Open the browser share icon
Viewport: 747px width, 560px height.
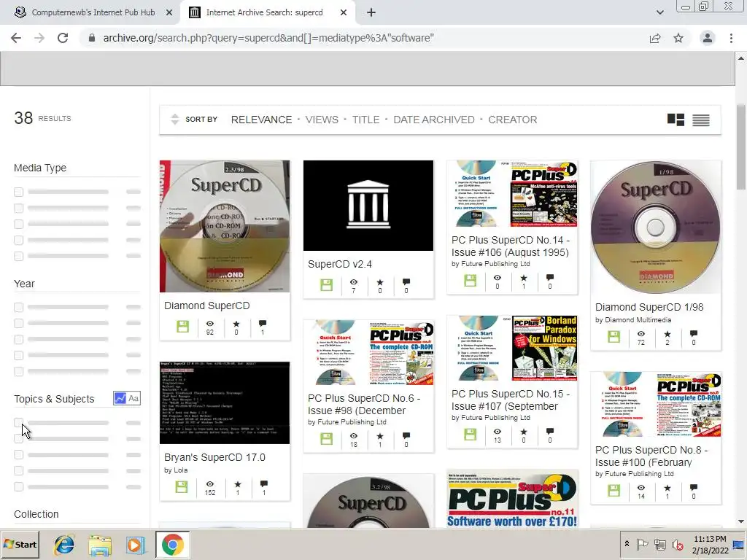[655, 38]
